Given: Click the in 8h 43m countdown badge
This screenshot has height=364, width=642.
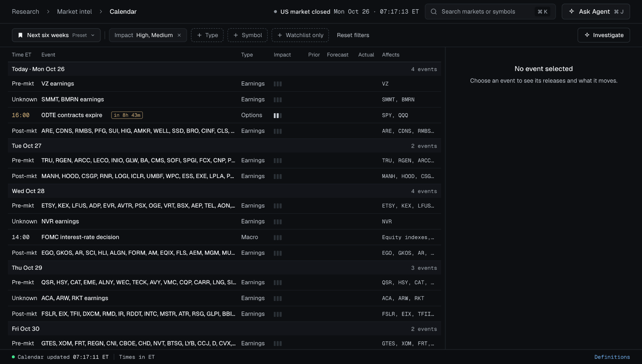Looking at the screenshot, I should tap(127, 115).
